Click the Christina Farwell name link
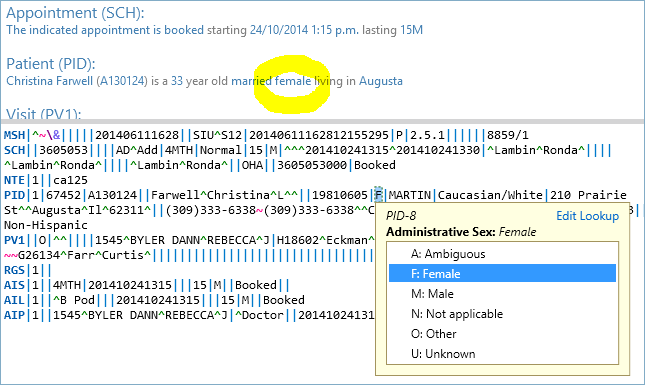 [x=49, y=81]
